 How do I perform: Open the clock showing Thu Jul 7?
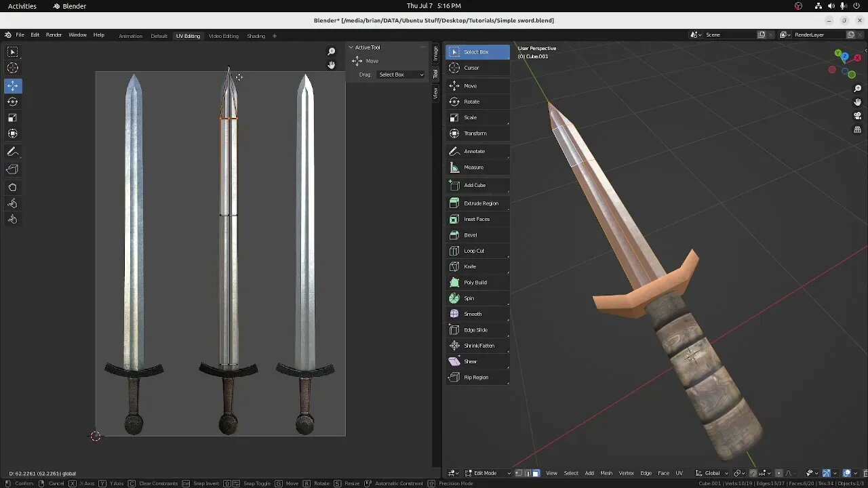434,5
